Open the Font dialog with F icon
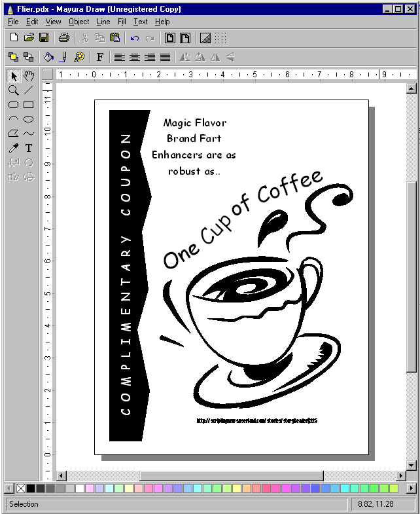This screenshot has height=514, width=420. tap(100, 58)
